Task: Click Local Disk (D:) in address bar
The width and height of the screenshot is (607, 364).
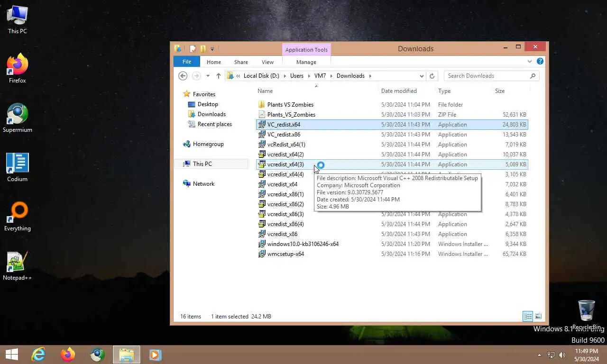Action: 261,76
